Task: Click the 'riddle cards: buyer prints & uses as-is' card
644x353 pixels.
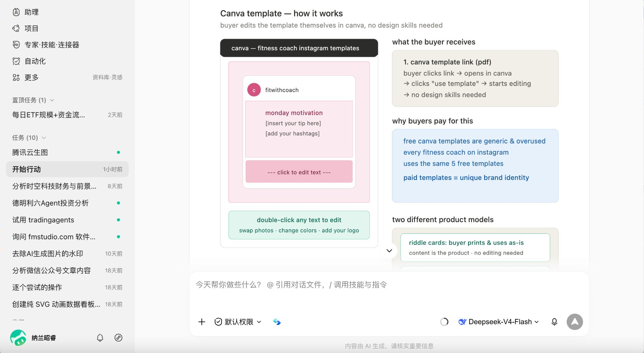Action: [475, 247]
